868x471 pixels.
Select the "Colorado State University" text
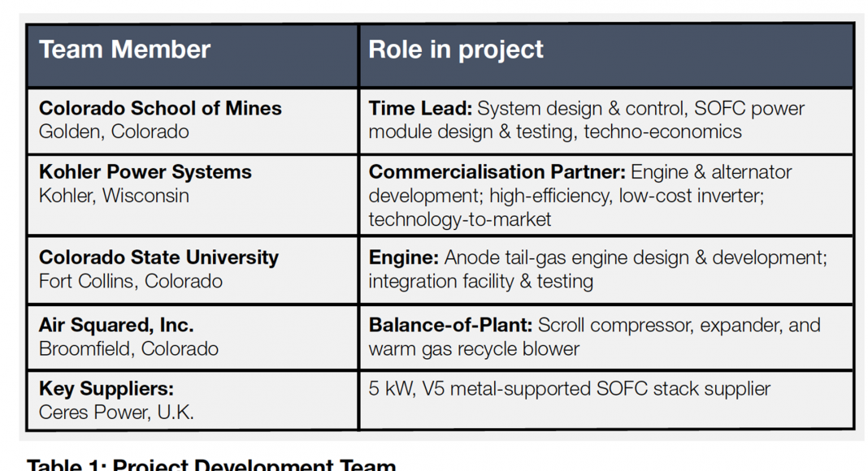(x=158, y=257)
